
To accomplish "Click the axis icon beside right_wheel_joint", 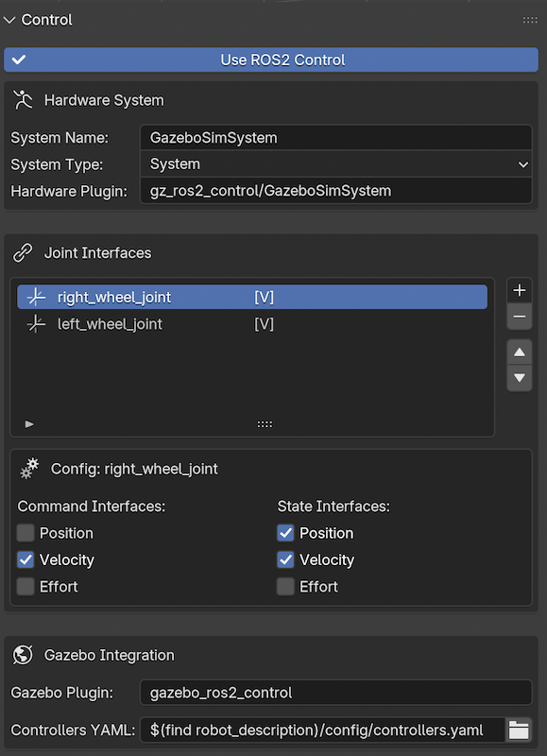I will [x=36, y=297].
